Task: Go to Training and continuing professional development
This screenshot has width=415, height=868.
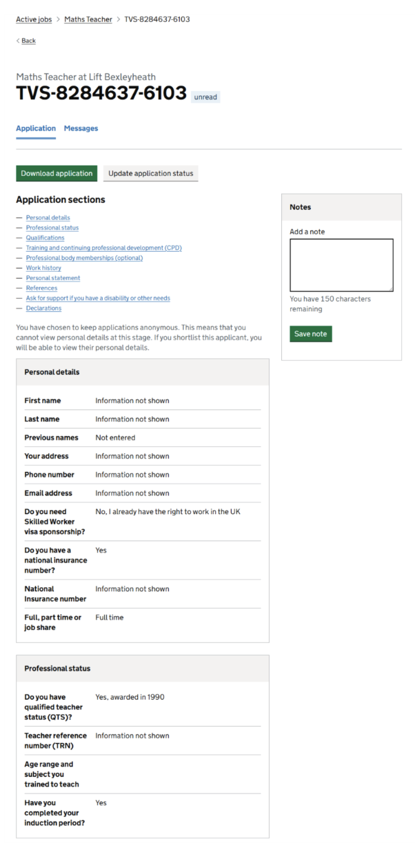Action: pyautogui.click(x=103, y=248)
